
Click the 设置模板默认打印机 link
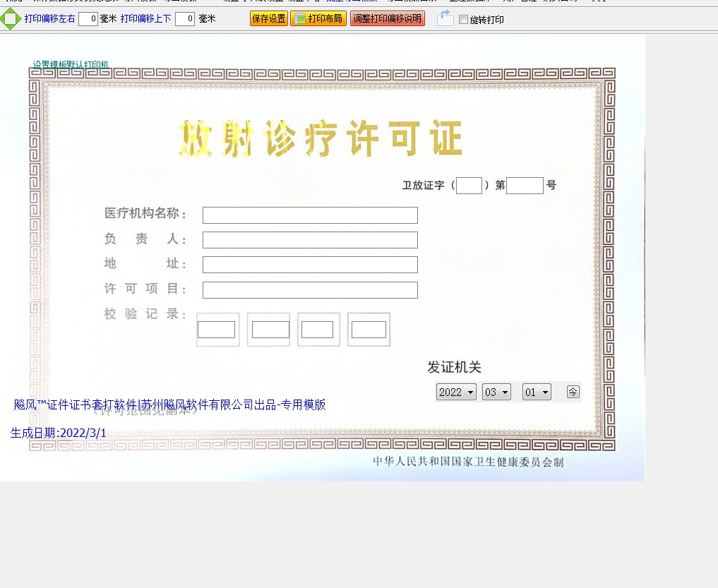tap(71, 65)
